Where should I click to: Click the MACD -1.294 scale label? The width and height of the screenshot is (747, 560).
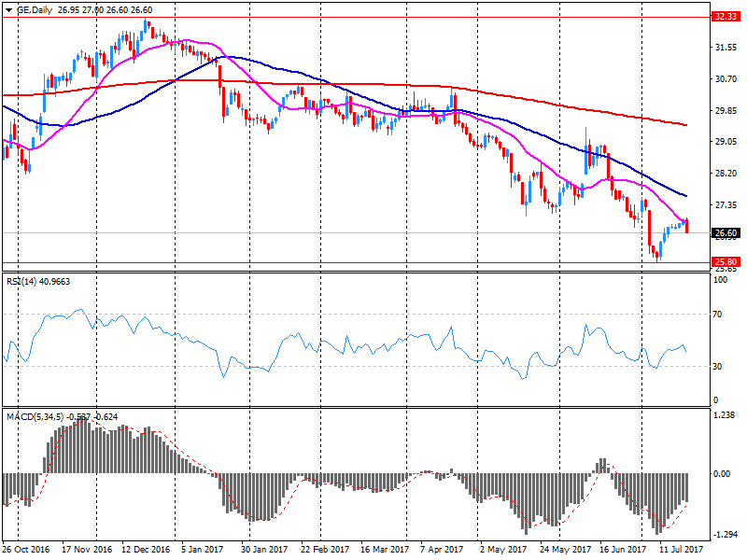coord(725,535)
